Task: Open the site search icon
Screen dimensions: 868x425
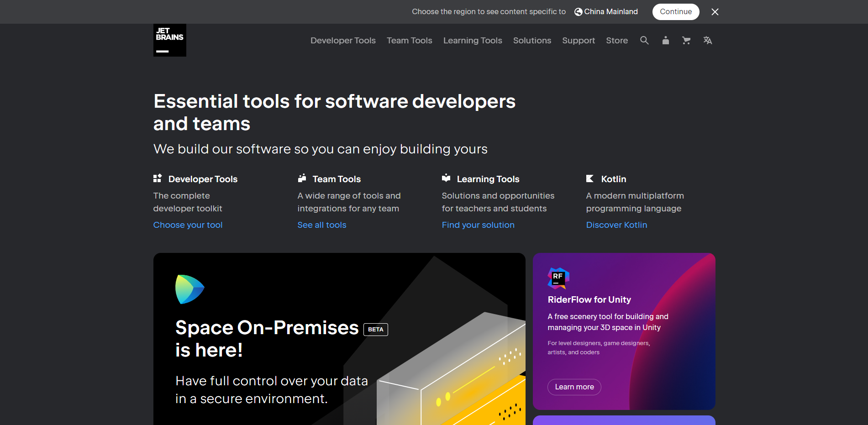Action: tap(644, 40)
